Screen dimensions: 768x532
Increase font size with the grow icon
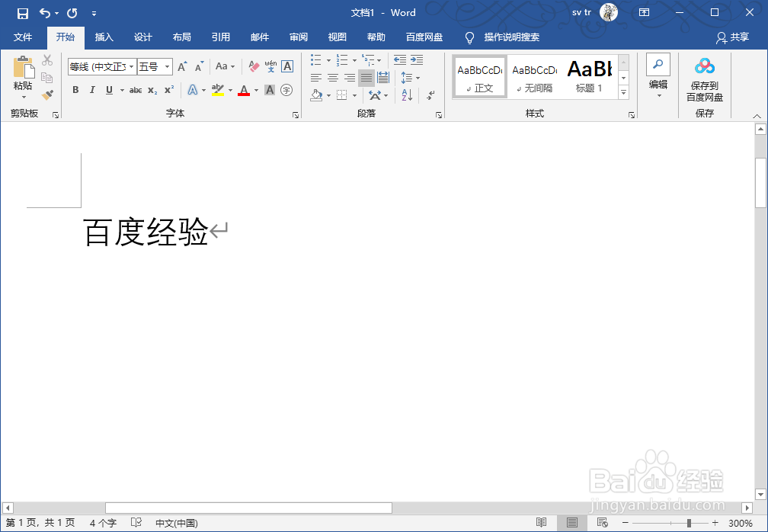point(182,66)
